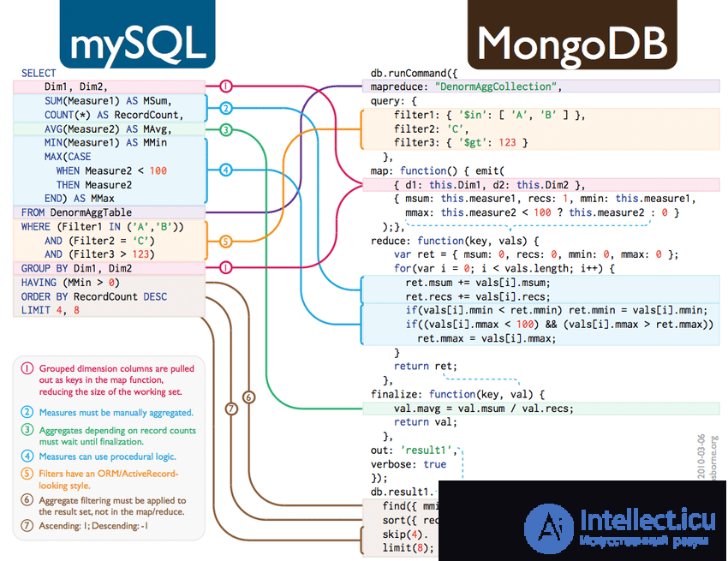The height and width of the screenshot is (561, 728).
Task: Click legend circle 4 for procedural logic note
Action: 27,456
